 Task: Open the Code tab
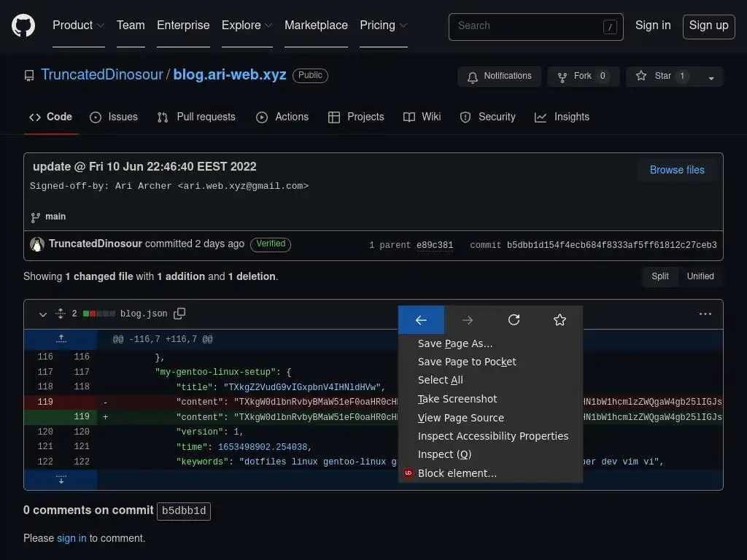[51, 117]
